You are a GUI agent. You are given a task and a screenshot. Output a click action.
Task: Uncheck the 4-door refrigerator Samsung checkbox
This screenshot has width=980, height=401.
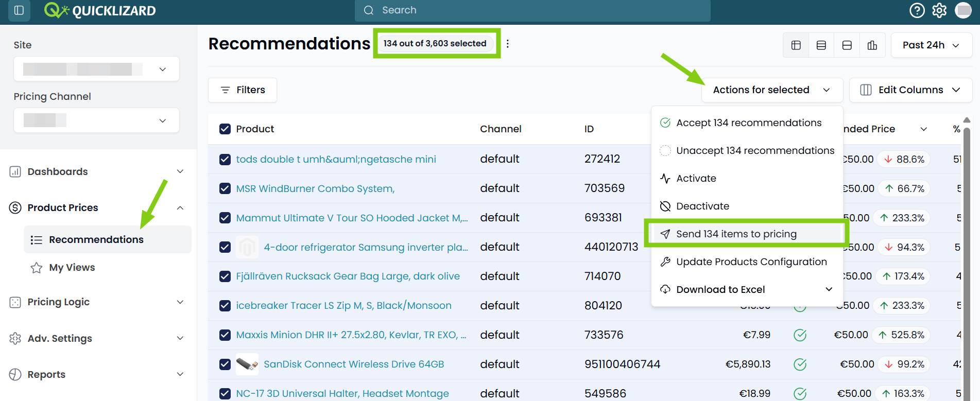pyautogui.click(x=225, y=247)
